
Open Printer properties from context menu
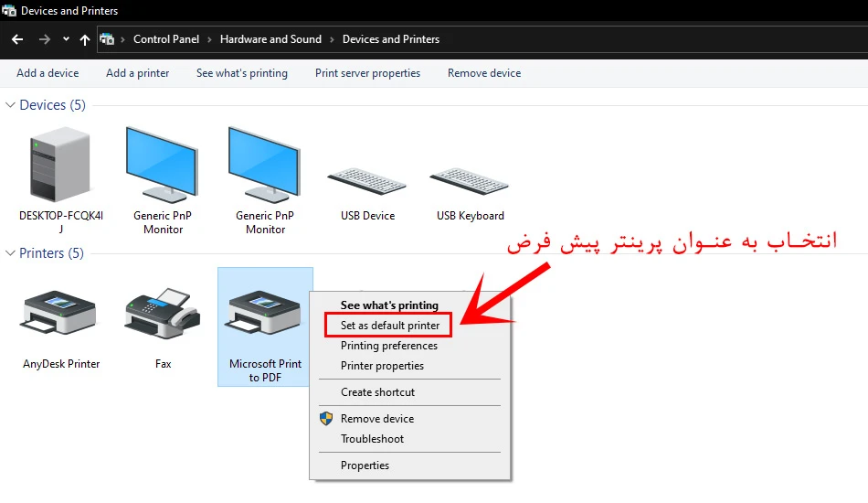tap(382, 366)
